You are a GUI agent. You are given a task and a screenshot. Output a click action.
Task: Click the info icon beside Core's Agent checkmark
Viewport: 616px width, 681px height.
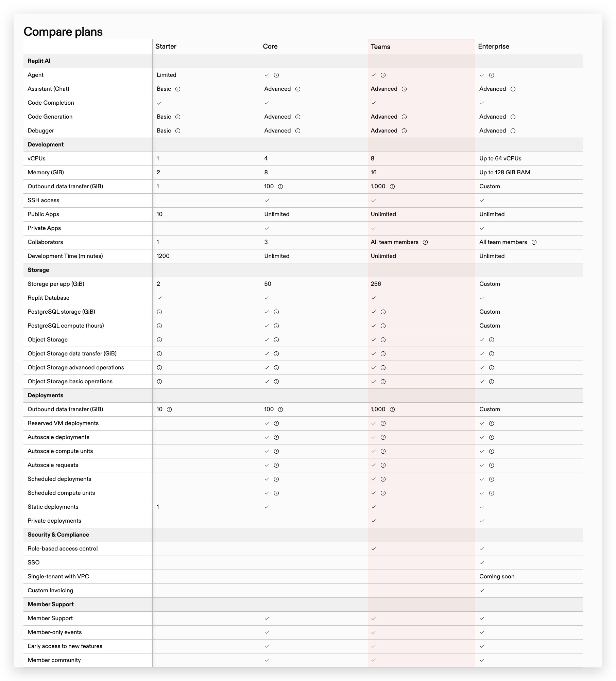276,75
